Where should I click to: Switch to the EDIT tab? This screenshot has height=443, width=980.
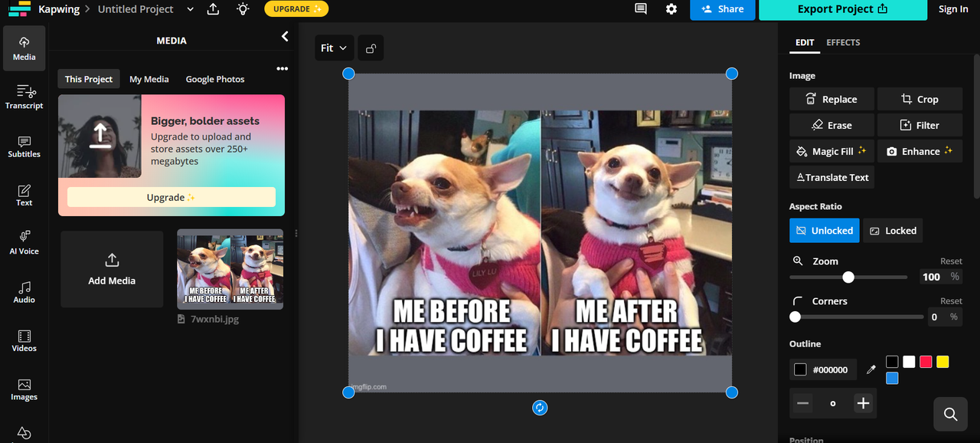pyautogui.click(x=805, y=42)
